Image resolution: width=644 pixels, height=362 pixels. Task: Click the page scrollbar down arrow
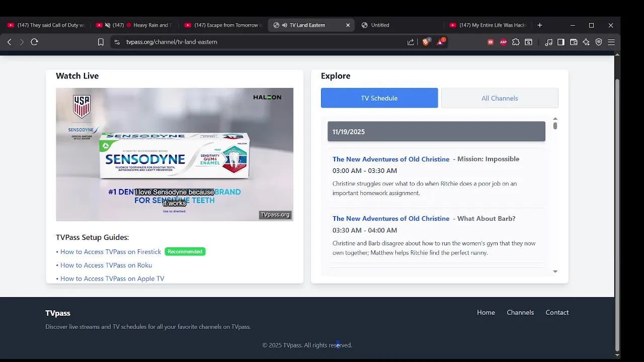[617, 355]
